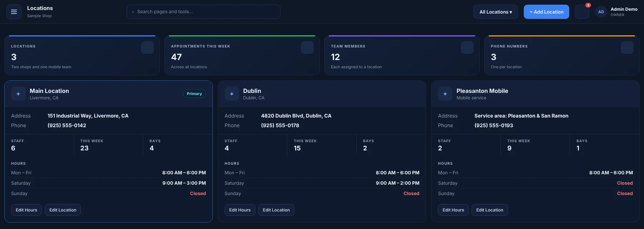
Task: Edit hours for Pleasanton Mobile
Action: tap(453, 210)
